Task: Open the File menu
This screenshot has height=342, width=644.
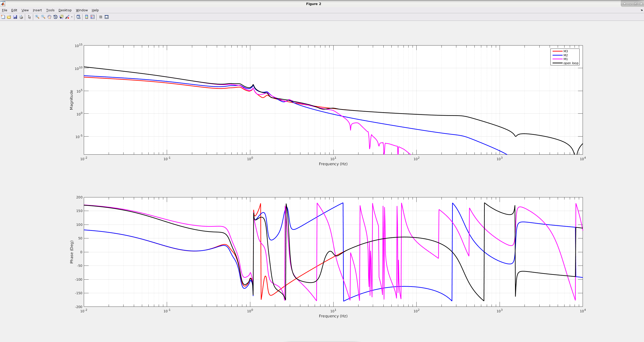Action: 5,10
